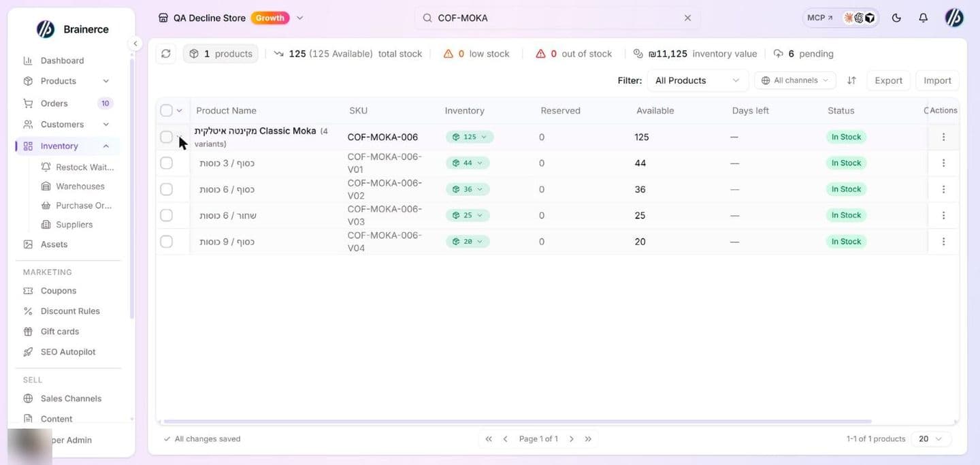Select the Classic Moka parent product checkbox

click(166, 137)
